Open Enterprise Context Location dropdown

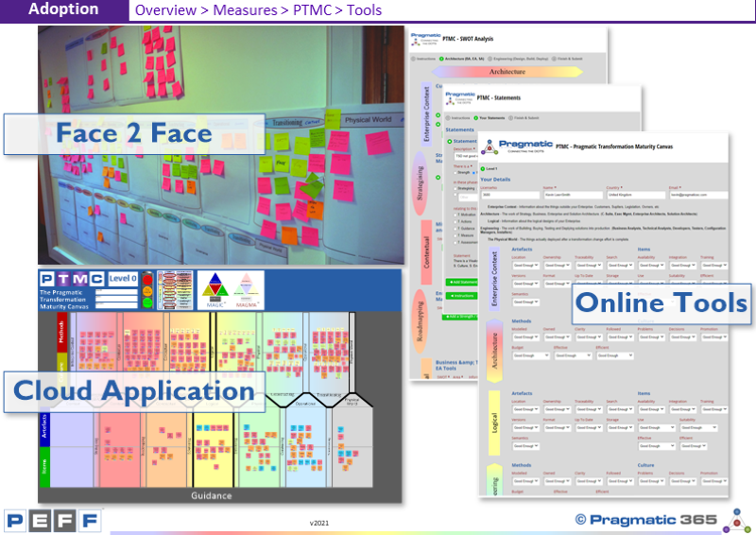[x=525, y=266]
